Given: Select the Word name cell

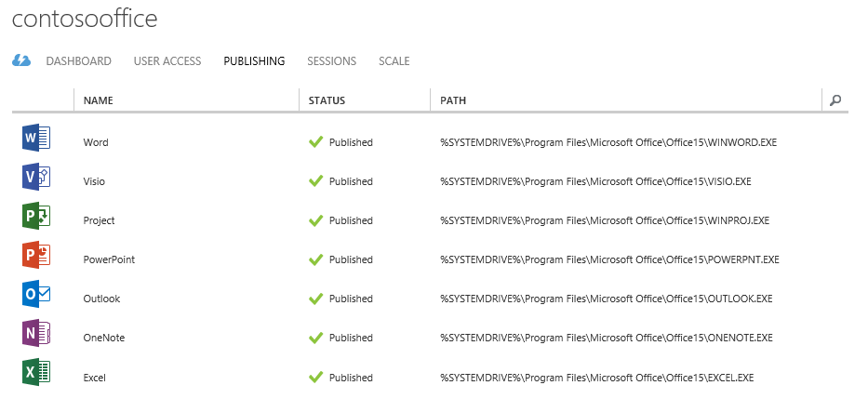Looking at the screenshot, I should 96,142.
